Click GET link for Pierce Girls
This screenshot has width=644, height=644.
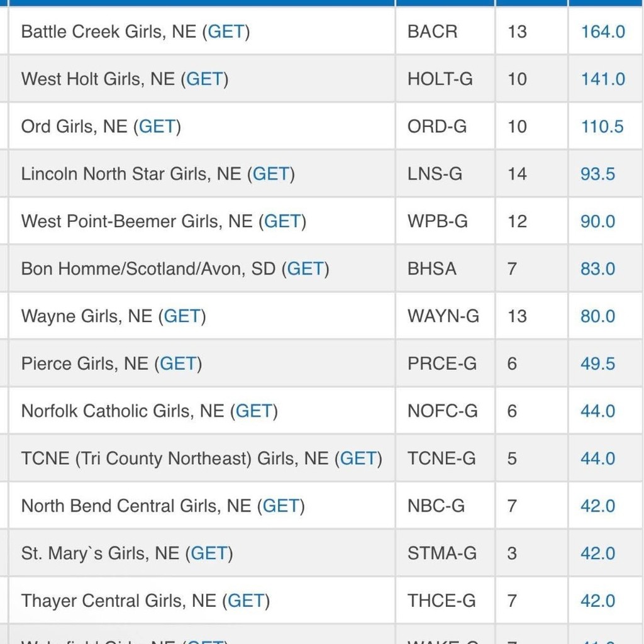point(178,364)
